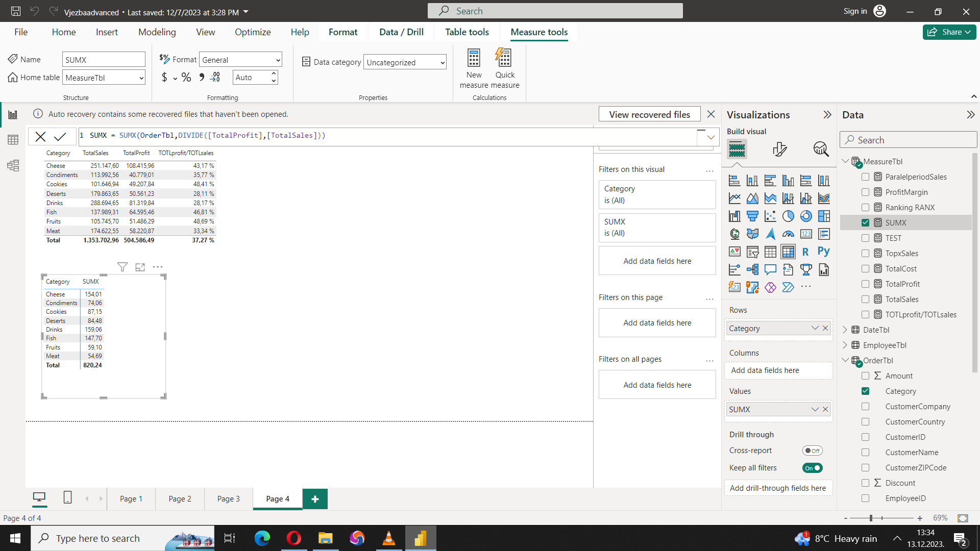This screenshot has width=980, height=551.
Task: Expand the formula bar chevron
Action: pyautogui.click(x=710, y=137)
